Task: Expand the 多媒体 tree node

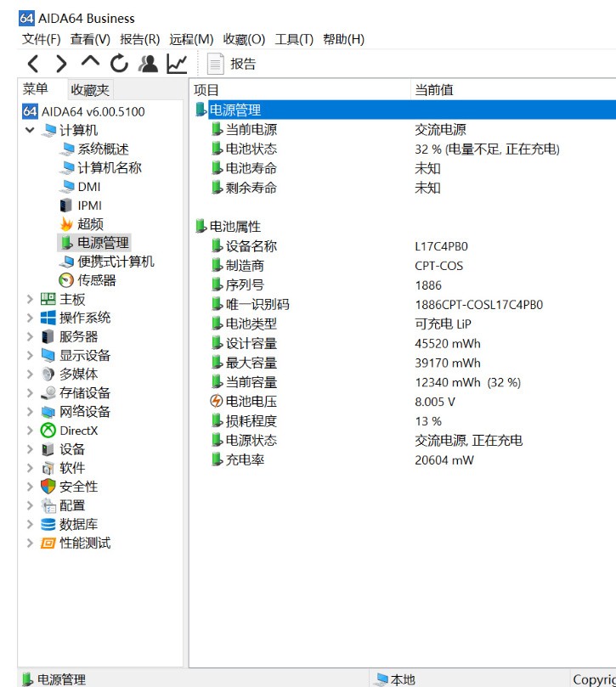Action: 30,374
